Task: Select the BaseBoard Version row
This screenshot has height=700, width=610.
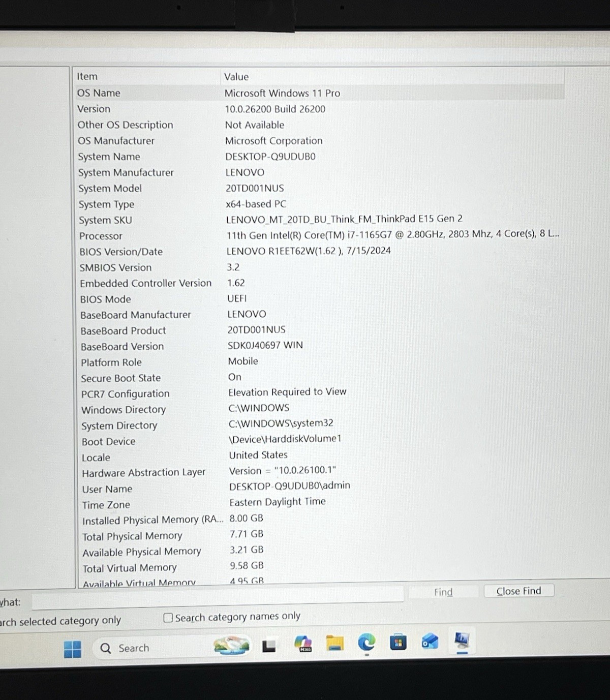Action: coord(319,346)
